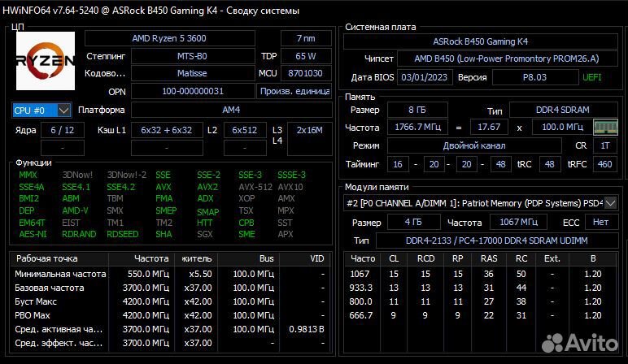The width and height of the screenshot is (628, 364).
Task: Click the VID value 0.9813 В
Action: (307, 329)
